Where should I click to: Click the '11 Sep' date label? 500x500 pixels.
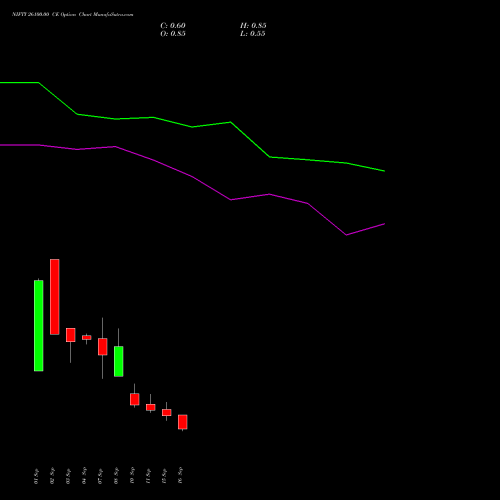[148, 476]
